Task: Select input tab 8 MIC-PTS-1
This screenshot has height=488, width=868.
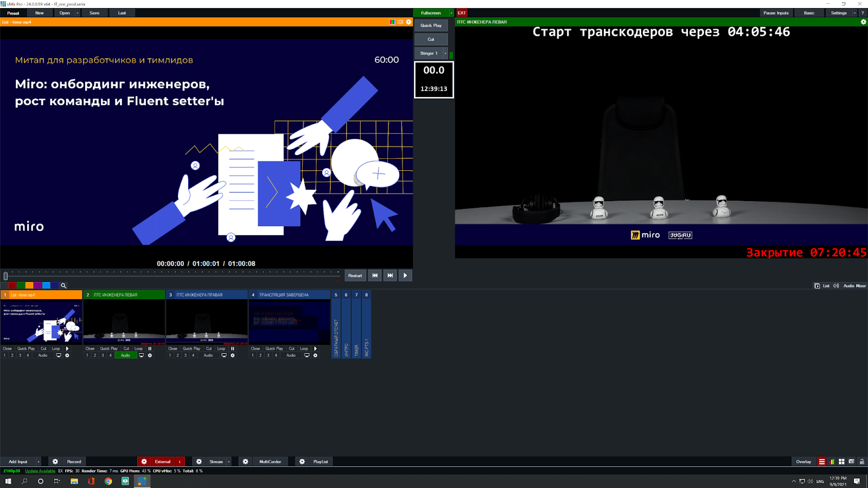Action: click(x=367, y=324)
